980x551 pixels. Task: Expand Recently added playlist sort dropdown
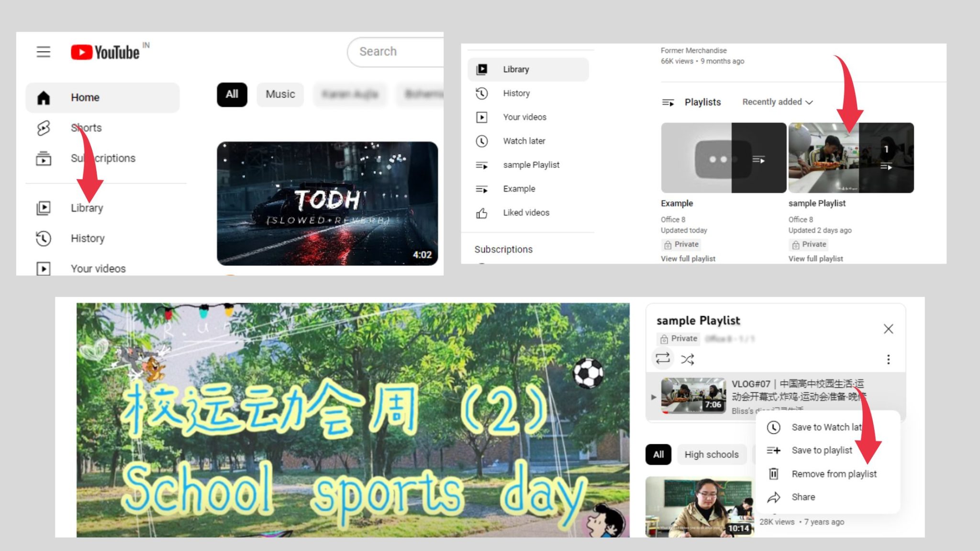tap(778, 101)
